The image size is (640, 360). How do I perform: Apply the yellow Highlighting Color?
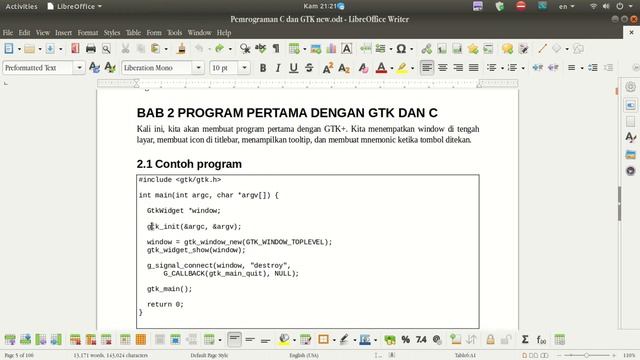(x=402, y=68)
